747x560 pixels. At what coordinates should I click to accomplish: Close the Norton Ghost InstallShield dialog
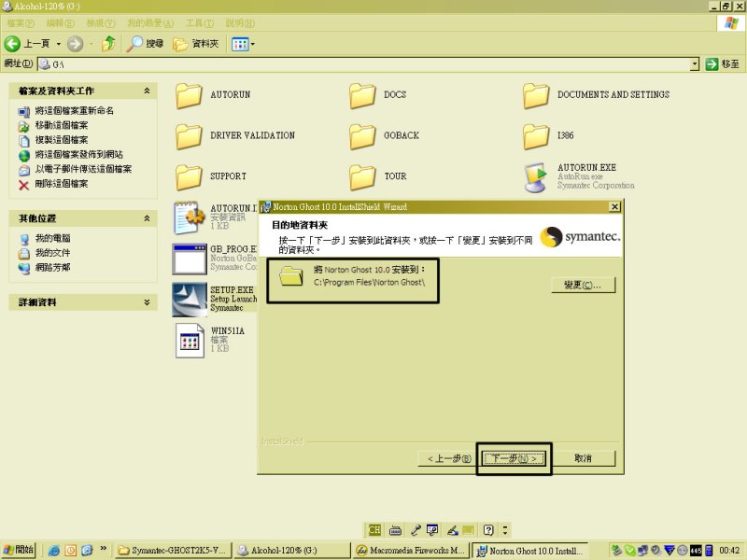click(x=614, y=206)
